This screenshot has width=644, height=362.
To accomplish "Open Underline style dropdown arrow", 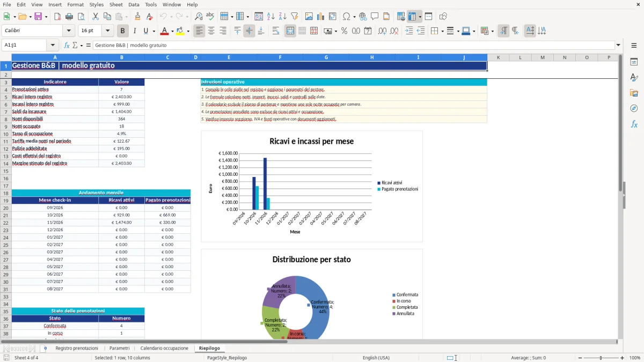I will [153, 31].
